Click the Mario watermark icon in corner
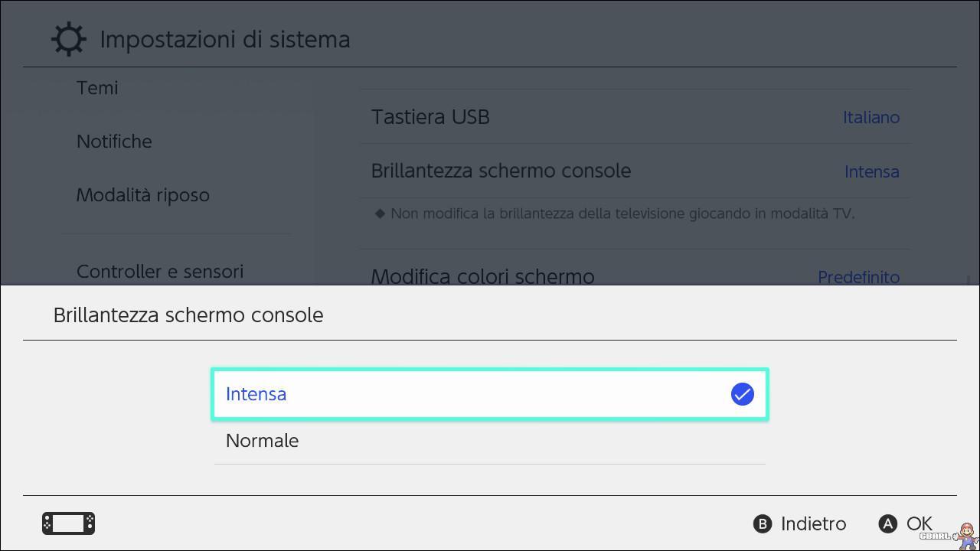Viewport: 980px width, 551px height. (965, 534)
